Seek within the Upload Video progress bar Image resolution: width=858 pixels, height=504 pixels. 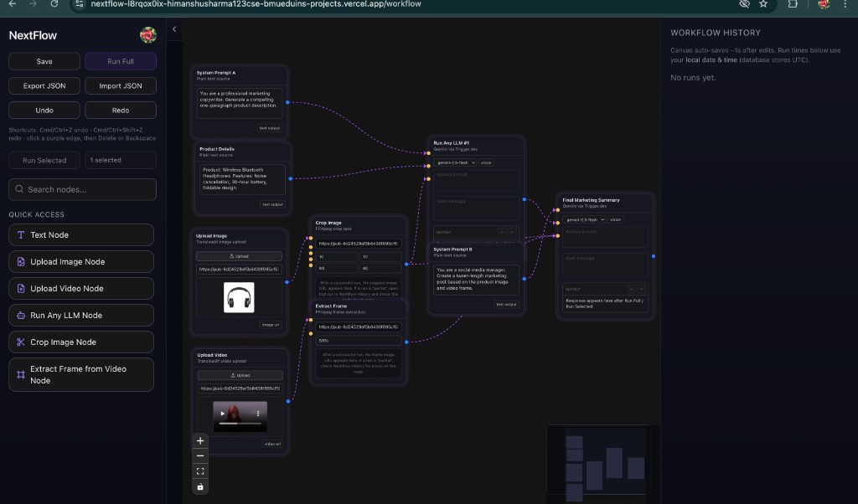coord(240,424)
